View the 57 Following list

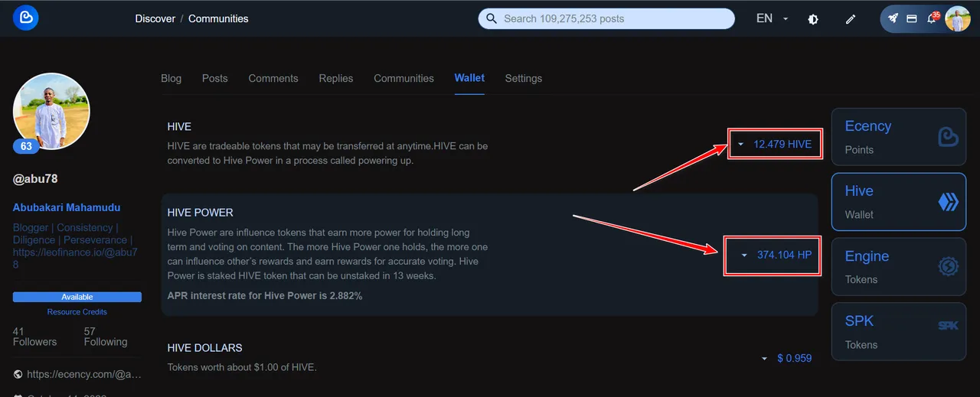pos(106,337)
